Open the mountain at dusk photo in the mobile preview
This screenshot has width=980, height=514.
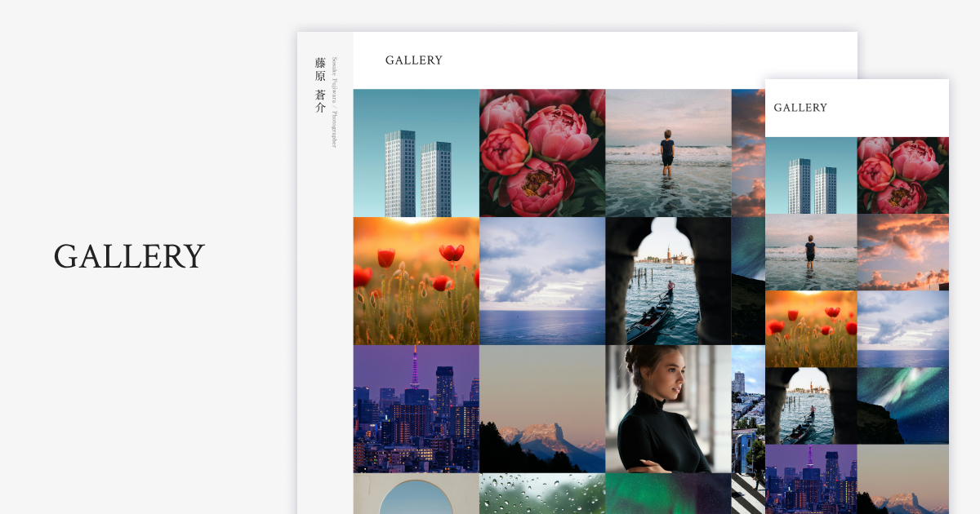(x=903, y=479)
